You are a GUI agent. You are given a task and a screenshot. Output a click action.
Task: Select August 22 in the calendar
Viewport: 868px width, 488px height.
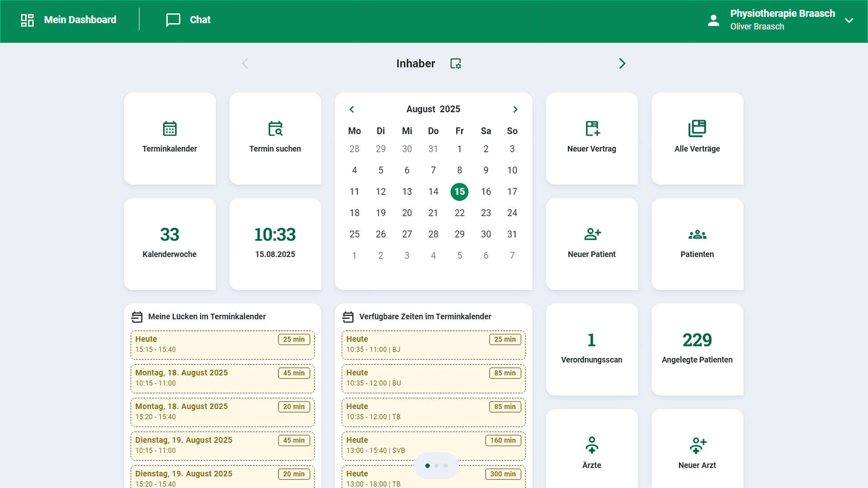coord(459,213)
